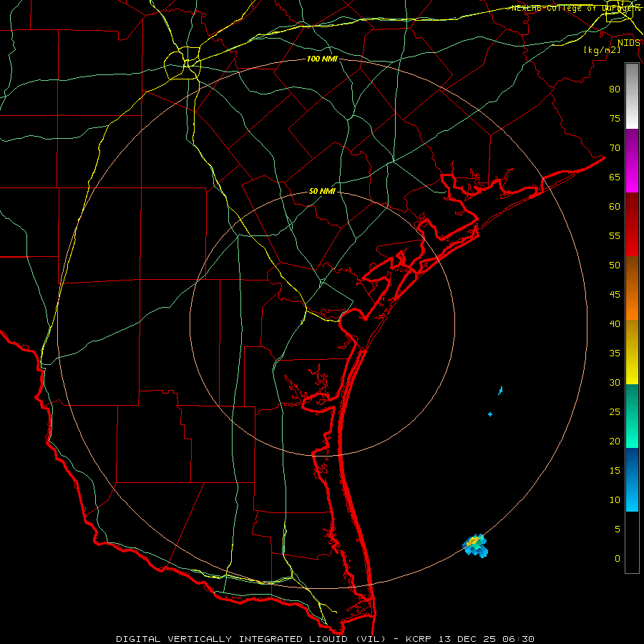Pick the white-gray segment of the color bar
Viewport: 644px width, 644px height.
(x=632, y=96)
